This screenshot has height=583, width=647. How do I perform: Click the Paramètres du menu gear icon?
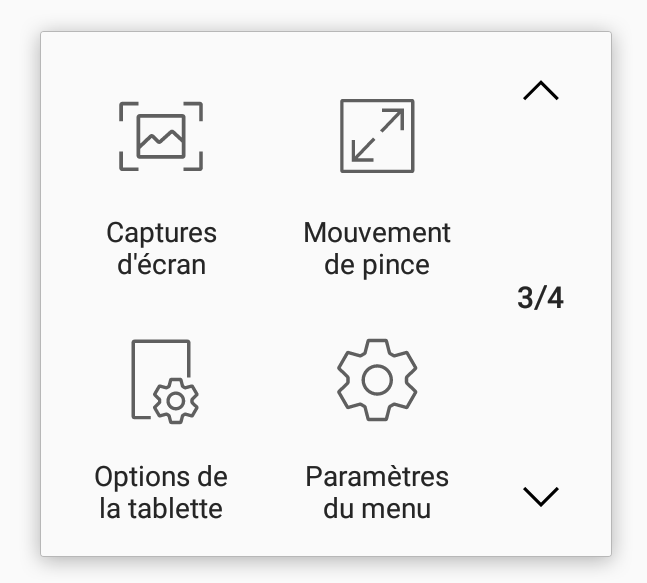pyautogui.click(x=377, y=380)
